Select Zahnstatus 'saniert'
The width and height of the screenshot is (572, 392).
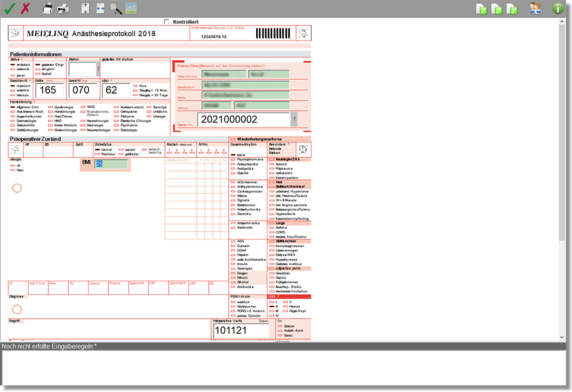point(121,150)
